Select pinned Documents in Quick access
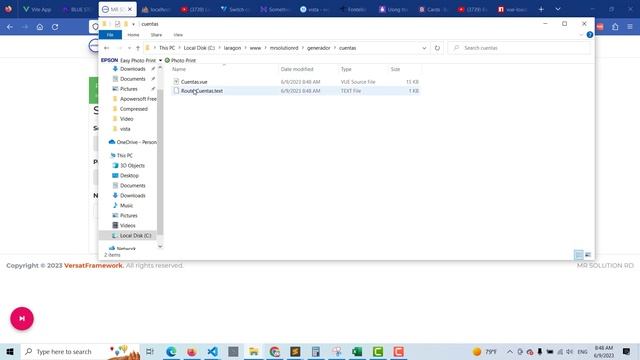This screenshot has width=640, height=360. click(133, 79)
